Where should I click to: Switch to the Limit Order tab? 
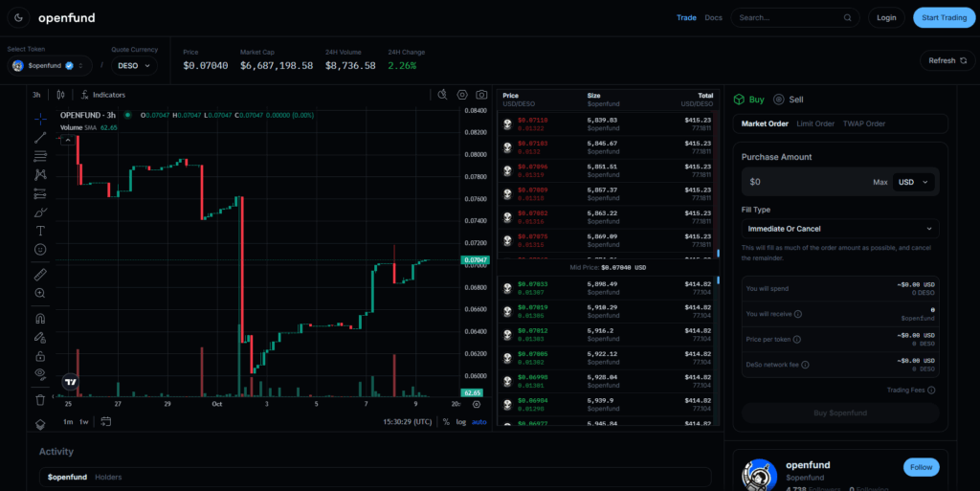click(x=815, y=123)
